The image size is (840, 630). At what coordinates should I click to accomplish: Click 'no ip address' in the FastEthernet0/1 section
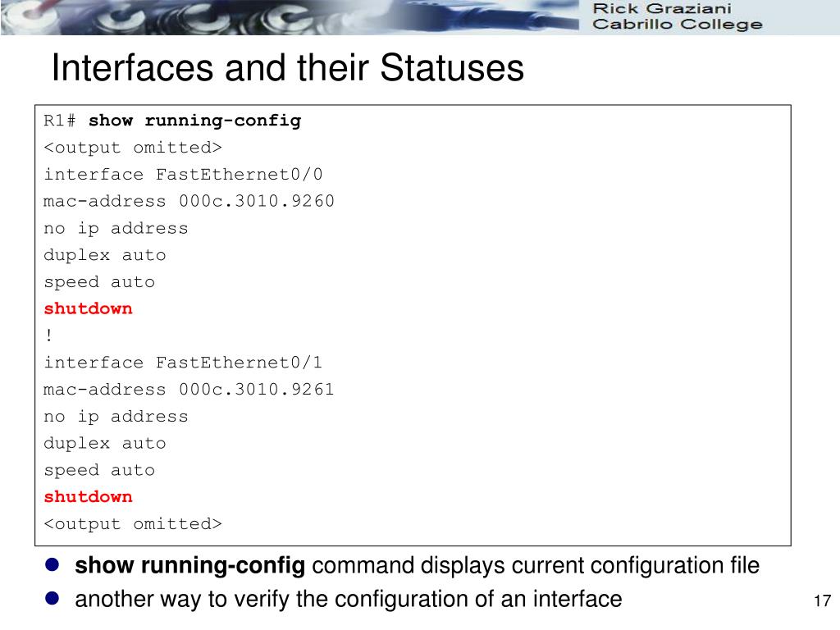(x=116, y=416)
